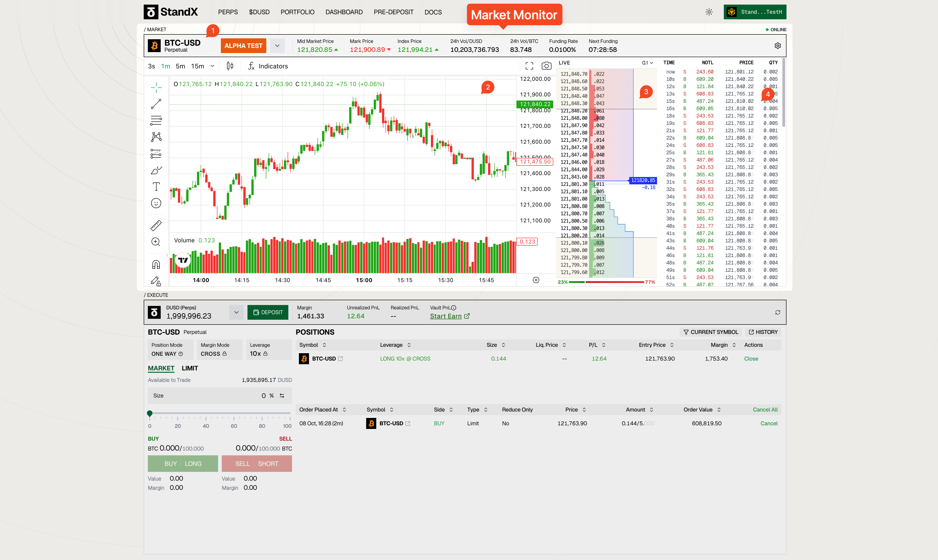Toggle size unit swap arrows

(x=282, y=395)
